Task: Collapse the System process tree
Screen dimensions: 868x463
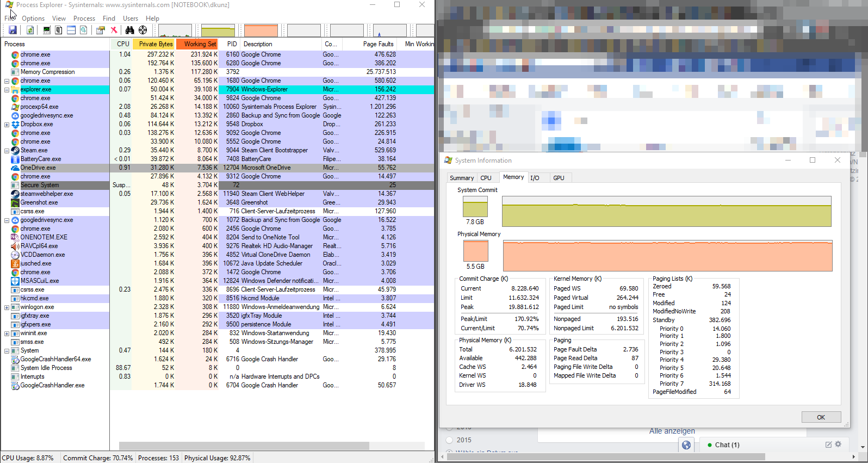Action: 7,351
